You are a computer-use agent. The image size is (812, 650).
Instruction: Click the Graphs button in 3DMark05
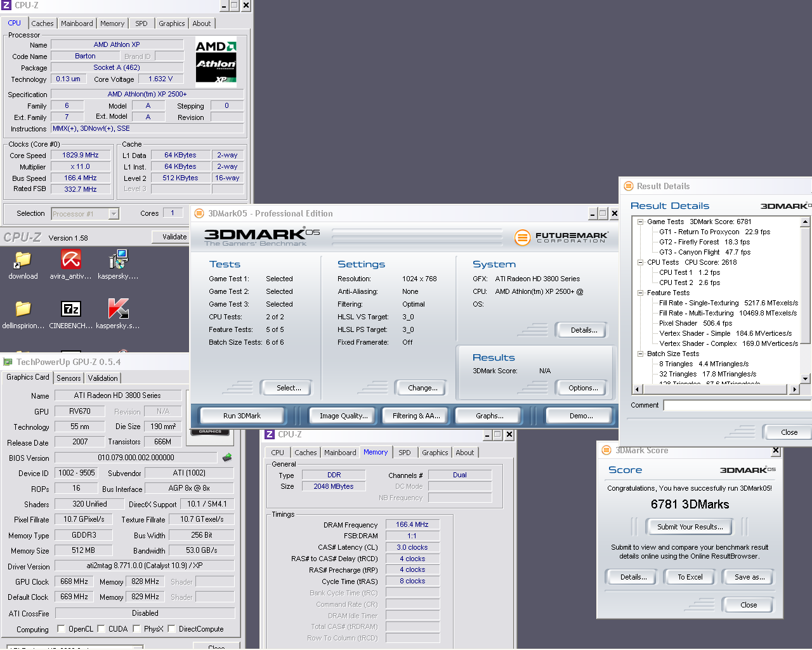point(490,416)
